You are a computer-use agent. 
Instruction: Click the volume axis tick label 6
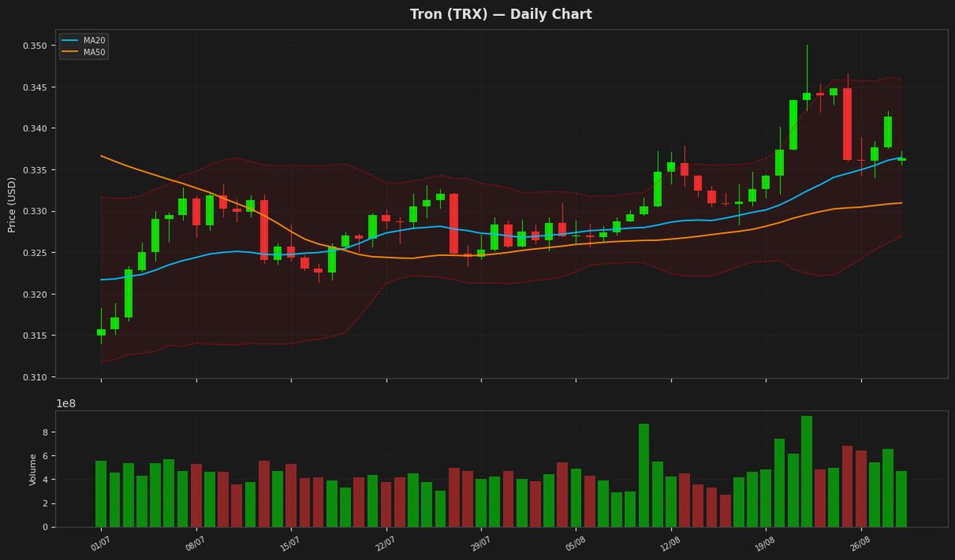coord(45,457)
